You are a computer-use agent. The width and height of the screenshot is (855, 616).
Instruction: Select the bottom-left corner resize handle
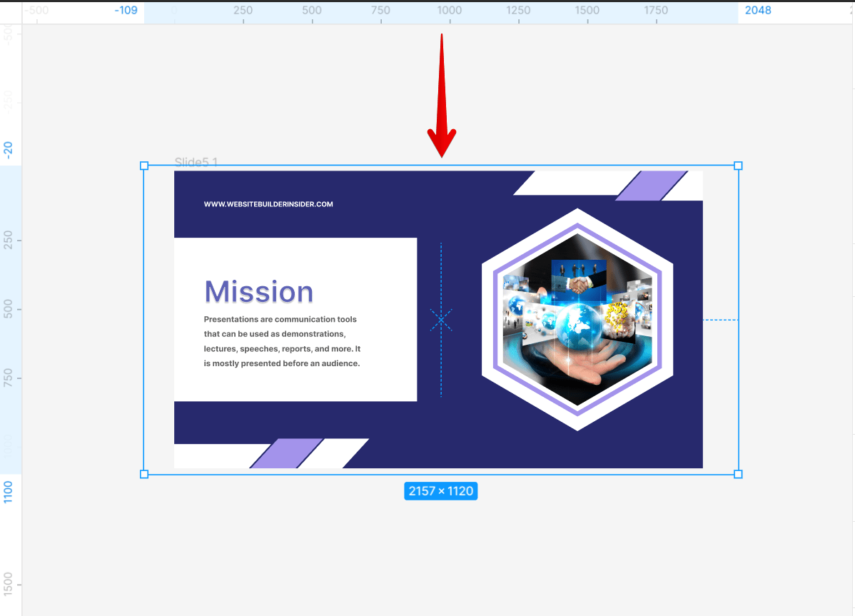point(145,474)
